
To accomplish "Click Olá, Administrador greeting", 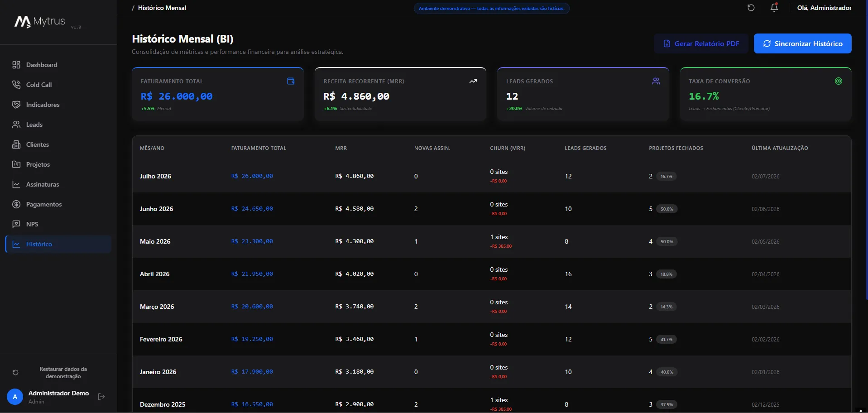I will [x=824, y=8].
